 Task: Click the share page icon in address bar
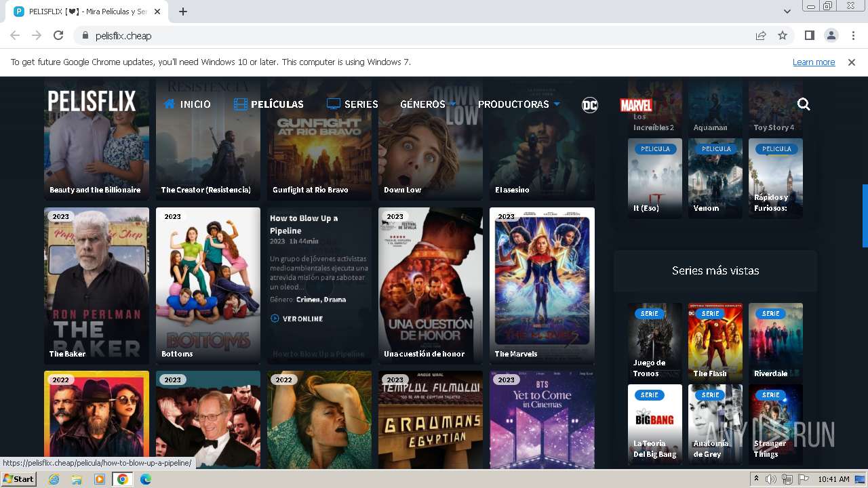coord(761,35)
